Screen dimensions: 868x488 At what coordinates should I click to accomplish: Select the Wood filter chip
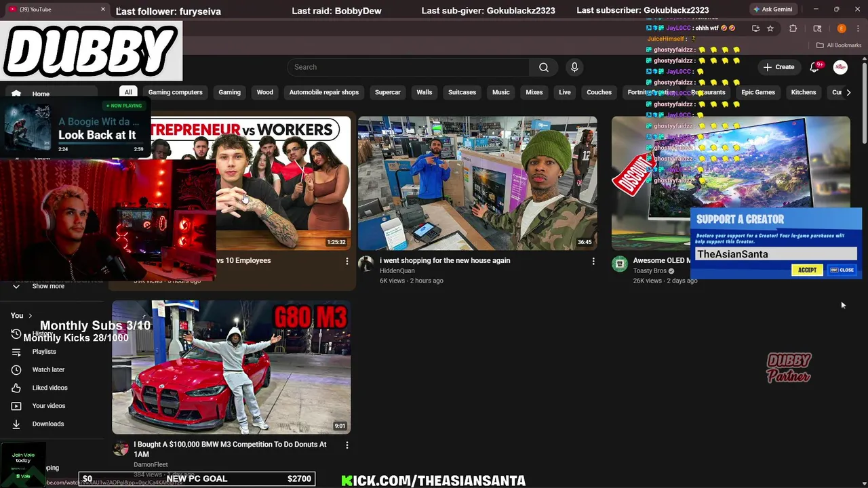click(265, 92)
